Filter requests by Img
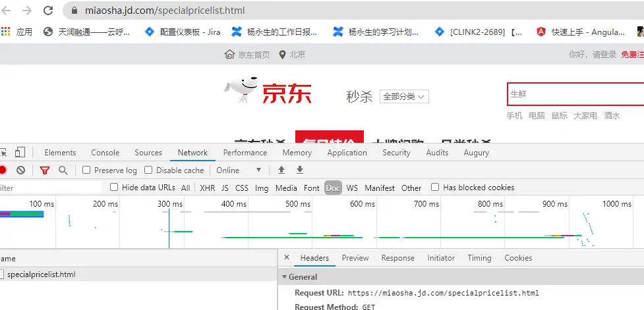 point(262,188)
